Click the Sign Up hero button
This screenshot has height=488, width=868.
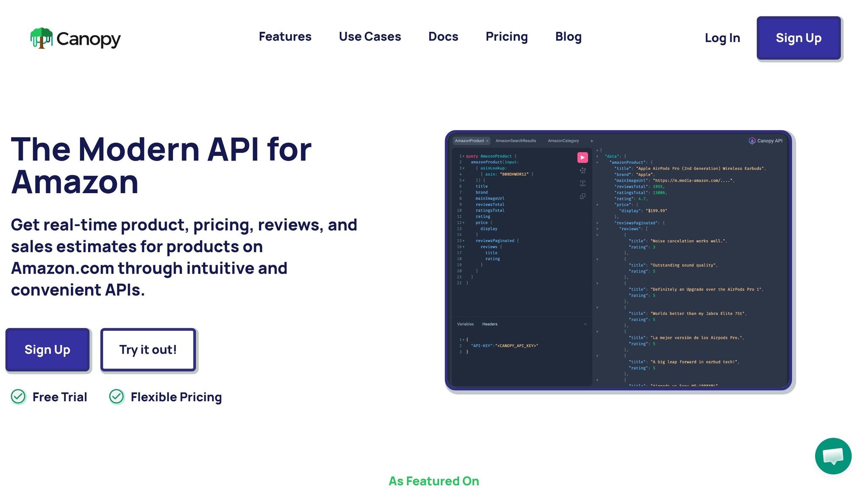(x=47, y=350)
